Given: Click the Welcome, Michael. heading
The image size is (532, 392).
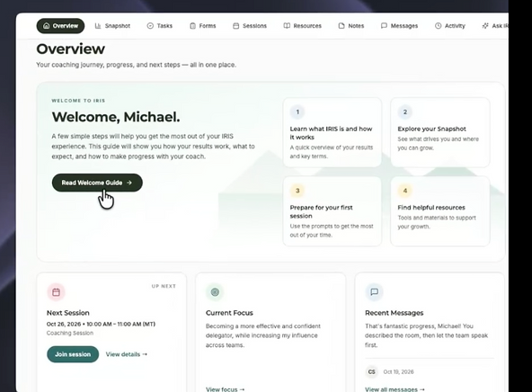Looking at the screenshot, I should [x=116, y=117].
